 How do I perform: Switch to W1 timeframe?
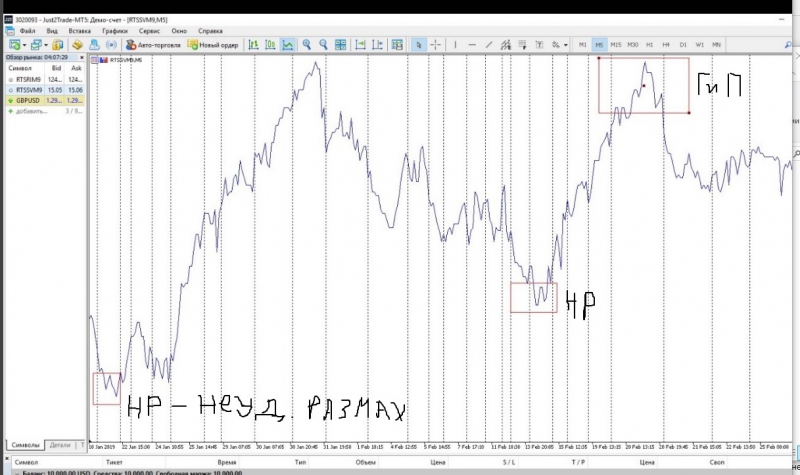699,45
